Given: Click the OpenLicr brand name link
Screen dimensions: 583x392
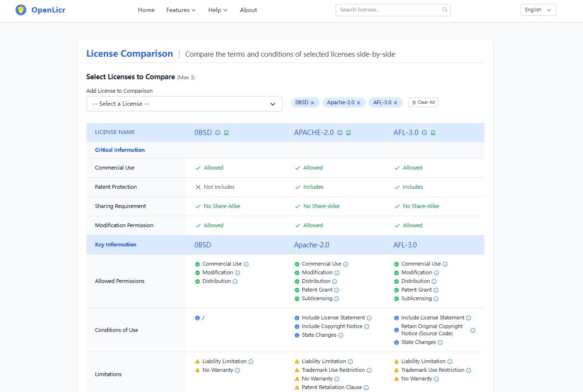Looking at the screenshot, I should pyautogui.click(x=49, y=10).
